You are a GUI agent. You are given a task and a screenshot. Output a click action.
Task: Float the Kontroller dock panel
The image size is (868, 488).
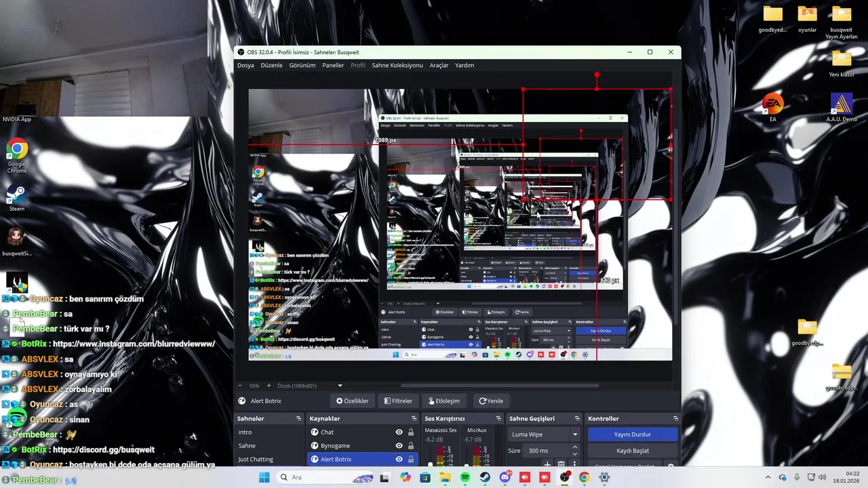pos(675,419)
